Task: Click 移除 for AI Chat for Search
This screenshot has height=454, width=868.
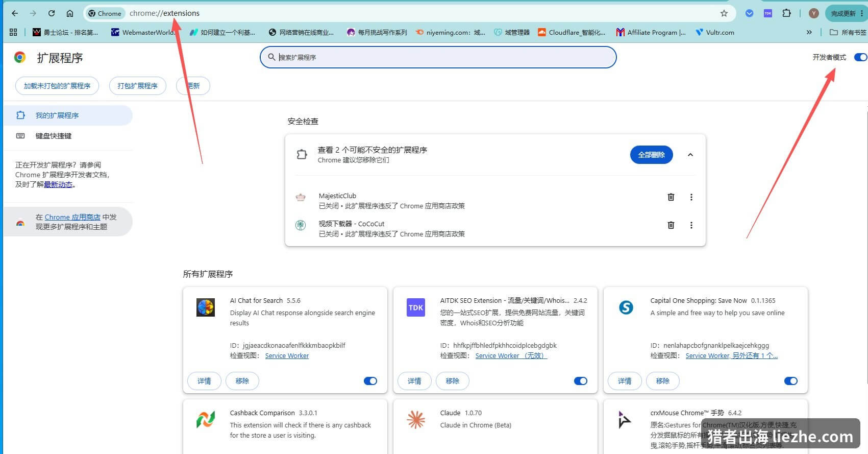Action: coord(242,381)
